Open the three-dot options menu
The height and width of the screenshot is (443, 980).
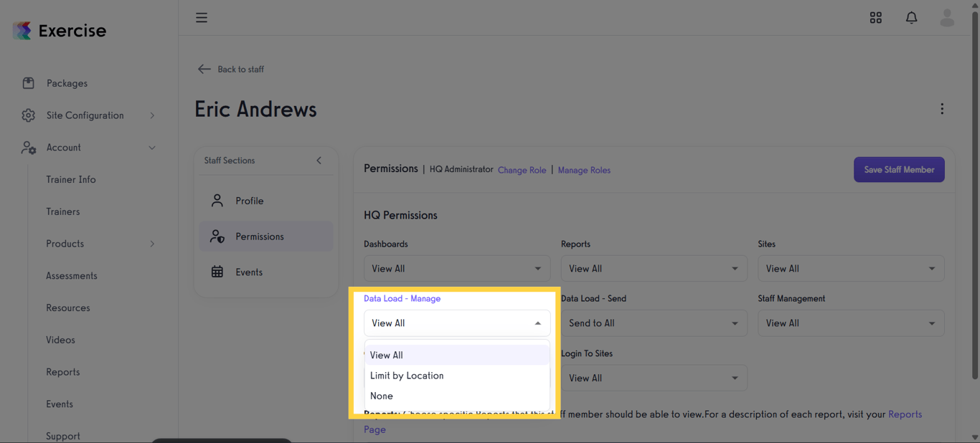coord(942,108)
